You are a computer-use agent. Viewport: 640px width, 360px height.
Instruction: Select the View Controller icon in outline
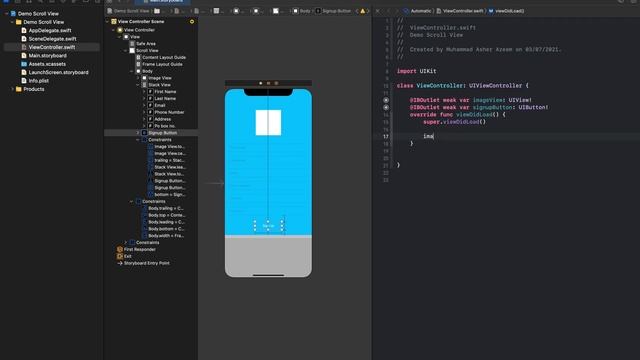[x=120, y=30]
